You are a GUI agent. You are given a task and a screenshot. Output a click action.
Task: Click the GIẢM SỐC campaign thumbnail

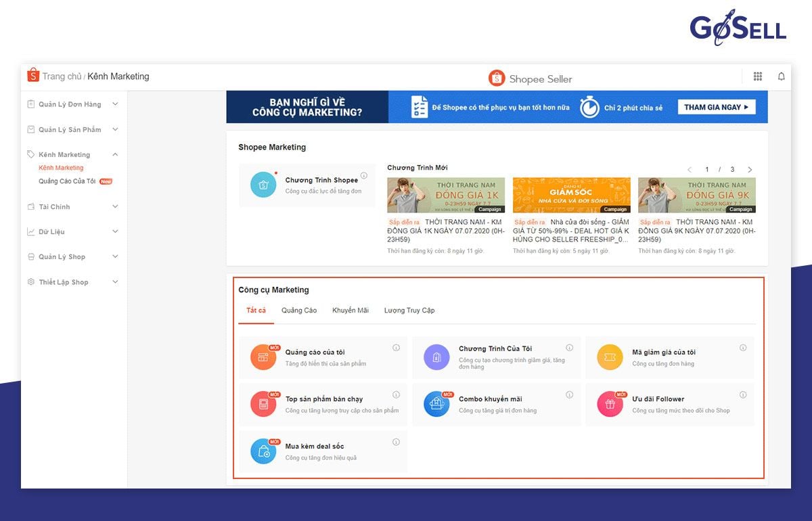click(x=572, y=195)
